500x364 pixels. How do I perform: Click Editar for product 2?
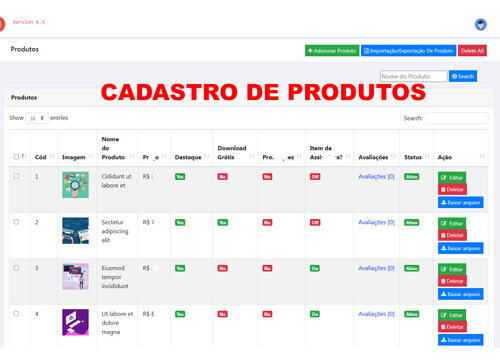point(452,223)
